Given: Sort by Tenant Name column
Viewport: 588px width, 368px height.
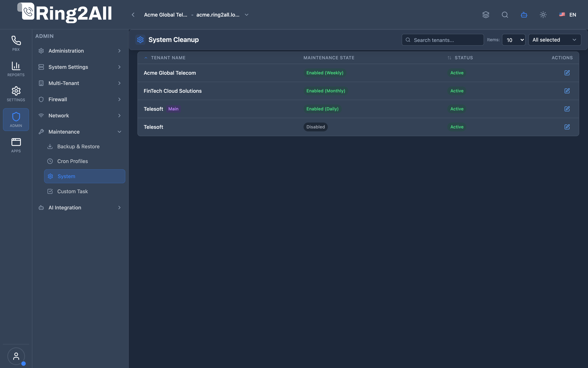Looking at the screenshot, I should point(165,58).
